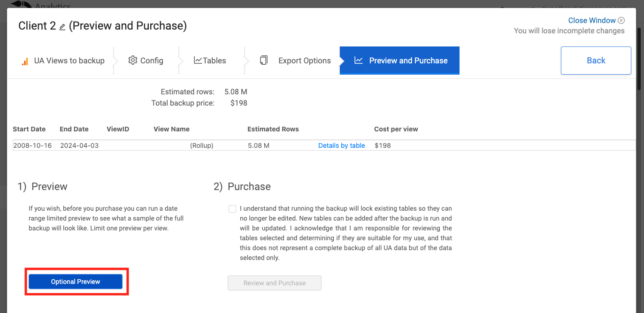Click the Export Options copy icon
Screen dimensions: 644x313
(264, 61)
